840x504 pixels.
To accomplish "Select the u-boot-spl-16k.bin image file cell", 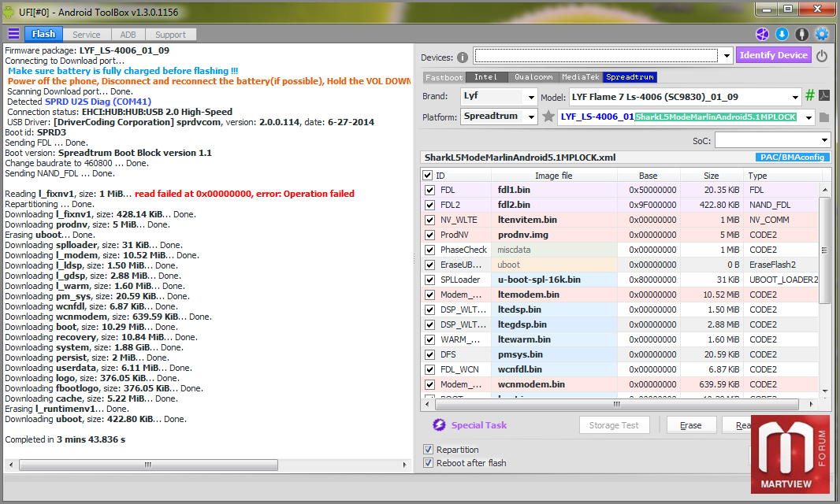I will (x=553, y=280).
